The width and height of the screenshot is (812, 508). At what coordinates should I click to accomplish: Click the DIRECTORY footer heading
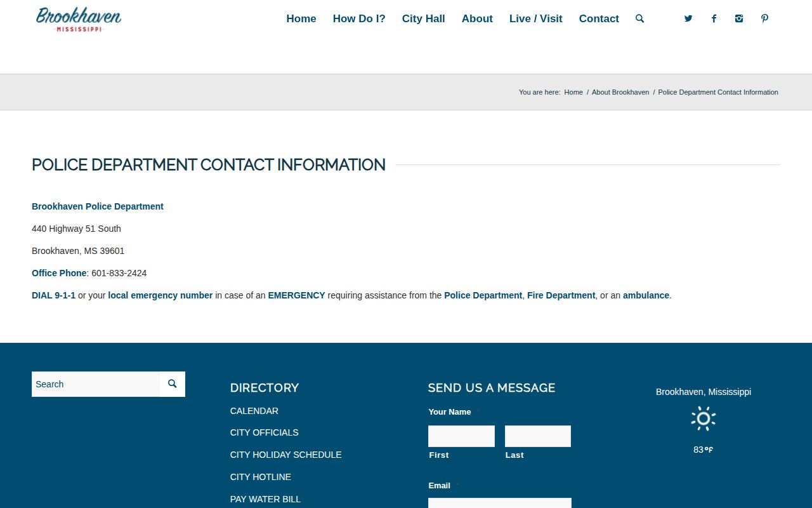pyautogui.click(x=265, y=388)
